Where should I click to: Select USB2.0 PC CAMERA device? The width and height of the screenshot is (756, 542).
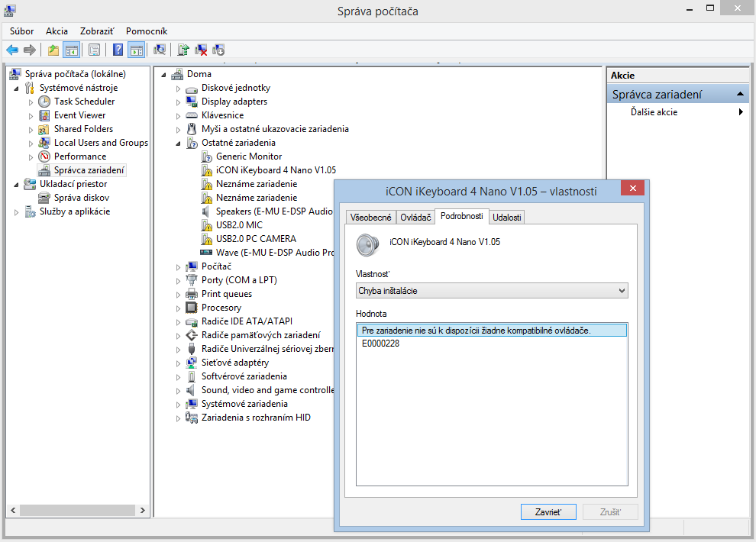click(256, 239)
